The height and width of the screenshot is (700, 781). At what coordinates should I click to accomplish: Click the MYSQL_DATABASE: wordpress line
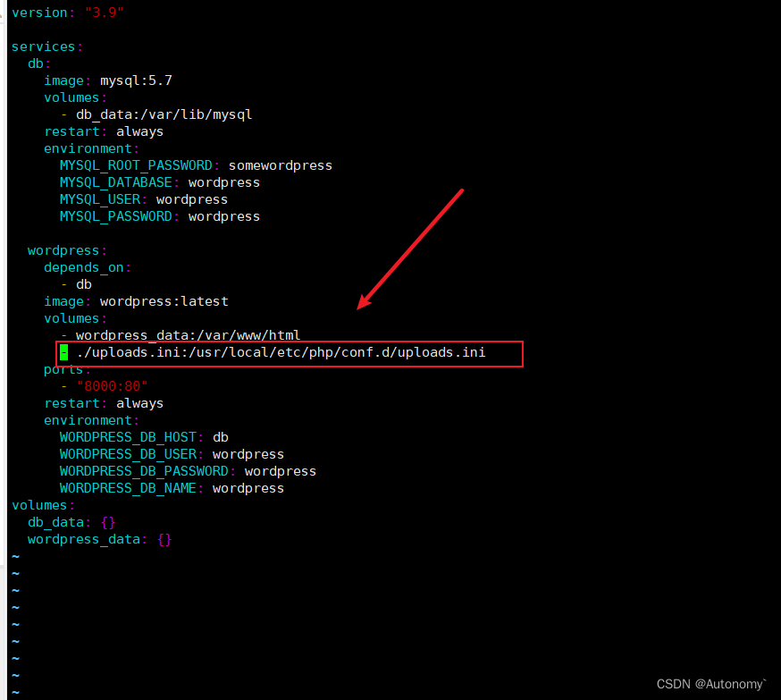point(159,182)
